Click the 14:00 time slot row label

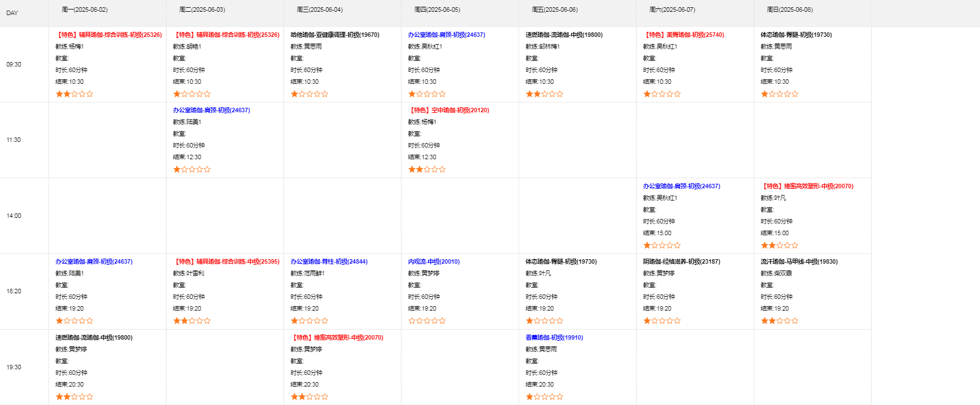[14, 216]
